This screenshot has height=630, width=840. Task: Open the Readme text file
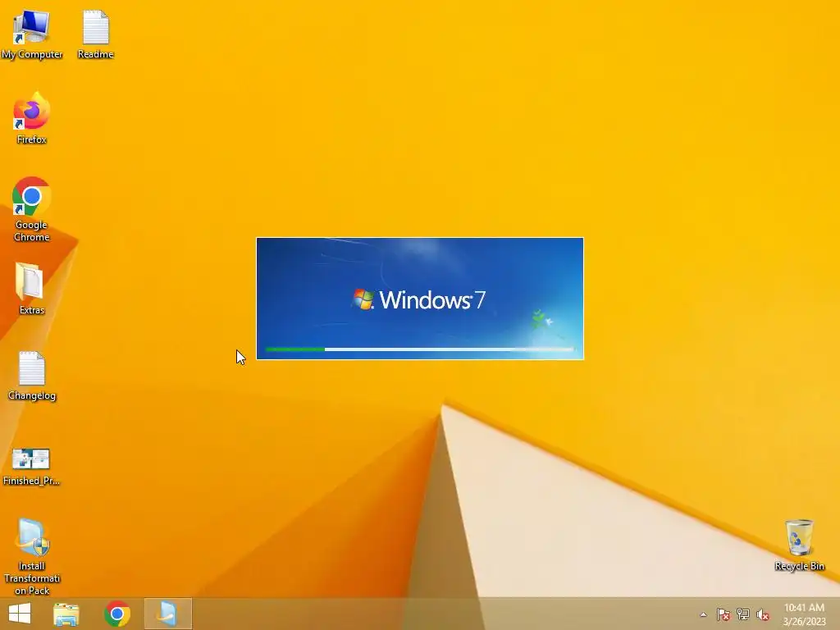pos(95,34)
